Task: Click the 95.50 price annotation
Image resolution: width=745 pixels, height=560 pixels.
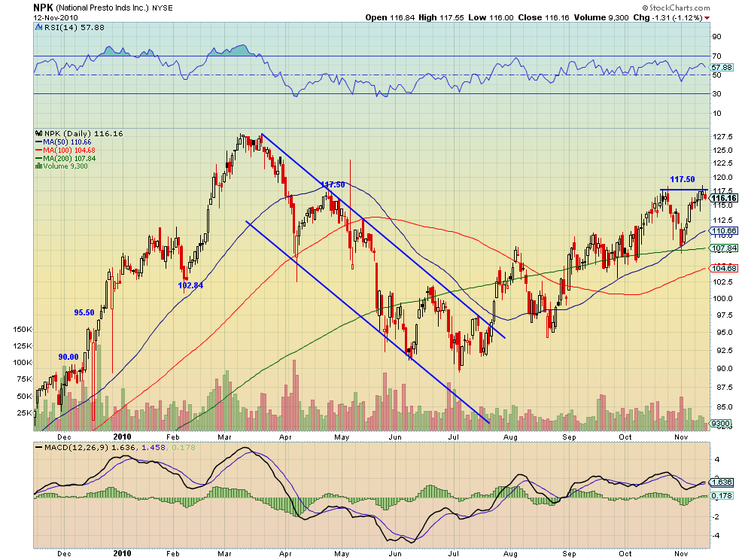Action: click(x=84, y=312)
